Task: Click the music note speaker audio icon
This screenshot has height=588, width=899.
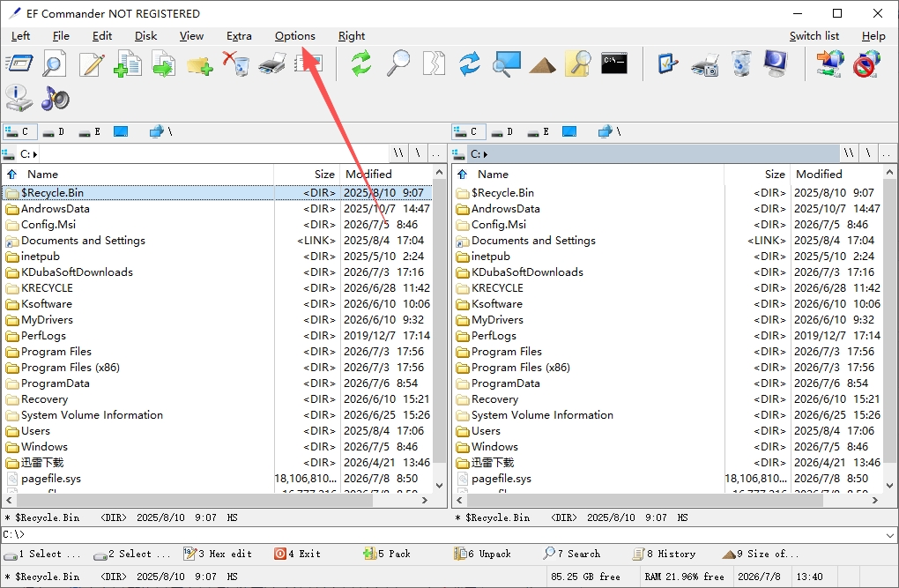Action: (x=55, y=99)
